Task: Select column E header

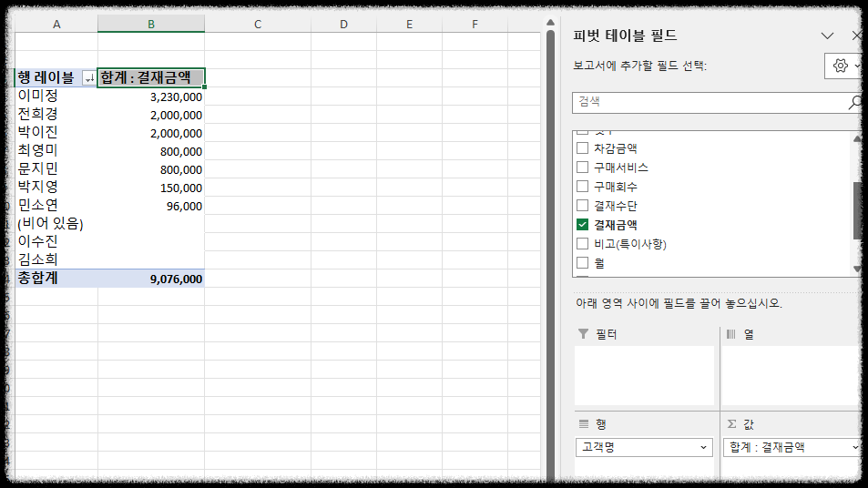Action: pos(409,25)
